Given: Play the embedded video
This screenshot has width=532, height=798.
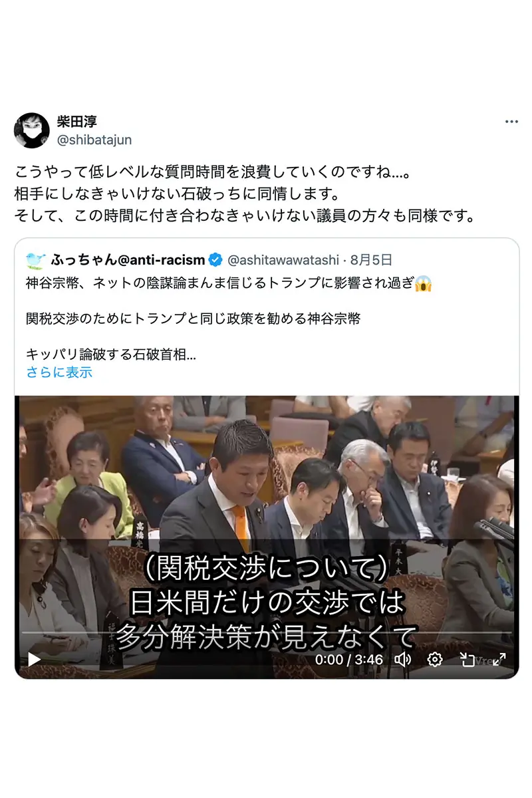Looking at the screenshot, I should [34, 660].
